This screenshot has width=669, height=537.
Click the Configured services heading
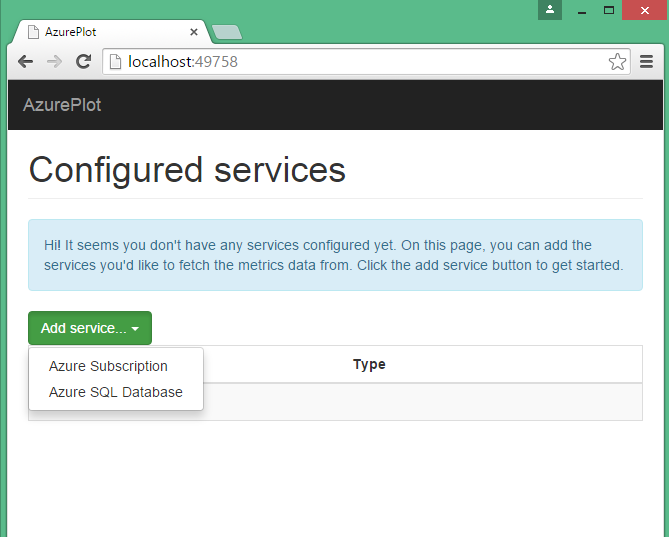pyautogui.click(x=187, y=170)
